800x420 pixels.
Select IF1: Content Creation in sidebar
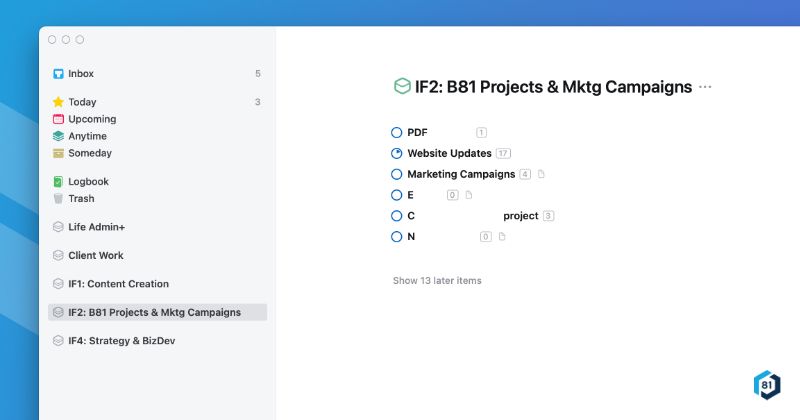[x=118, y=284]
